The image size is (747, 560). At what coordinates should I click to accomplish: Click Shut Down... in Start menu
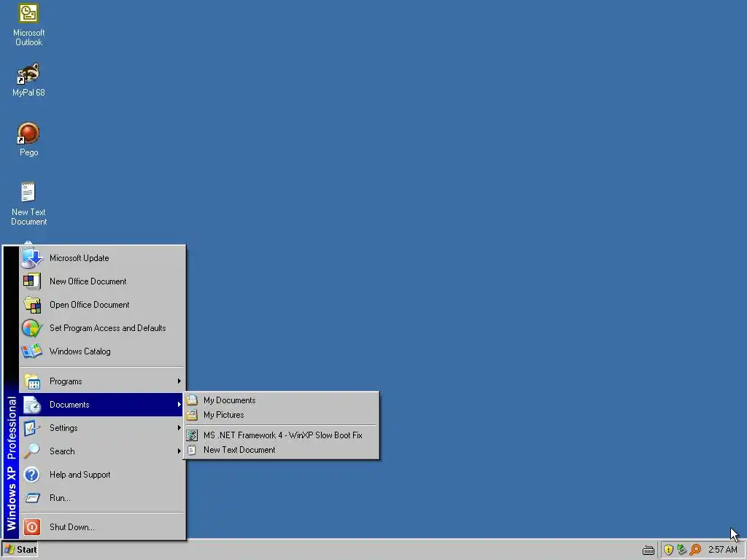pos(102,527)
